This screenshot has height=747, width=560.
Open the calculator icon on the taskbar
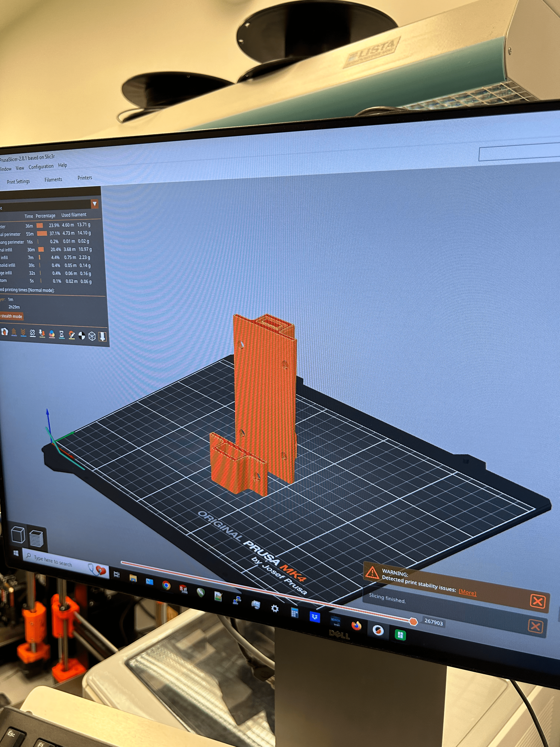(294, 613)
